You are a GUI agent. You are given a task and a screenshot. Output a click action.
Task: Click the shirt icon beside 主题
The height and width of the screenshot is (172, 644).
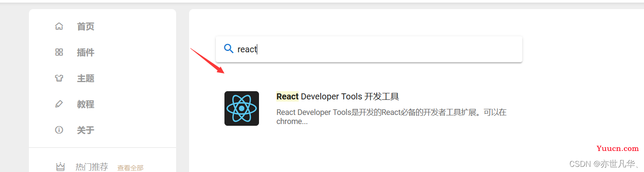[x=59, y=78]
